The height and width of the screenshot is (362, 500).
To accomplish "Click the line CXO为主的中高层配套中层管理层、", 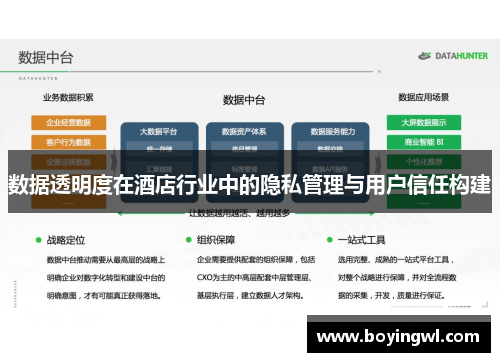I will click(x=254, y=277).
